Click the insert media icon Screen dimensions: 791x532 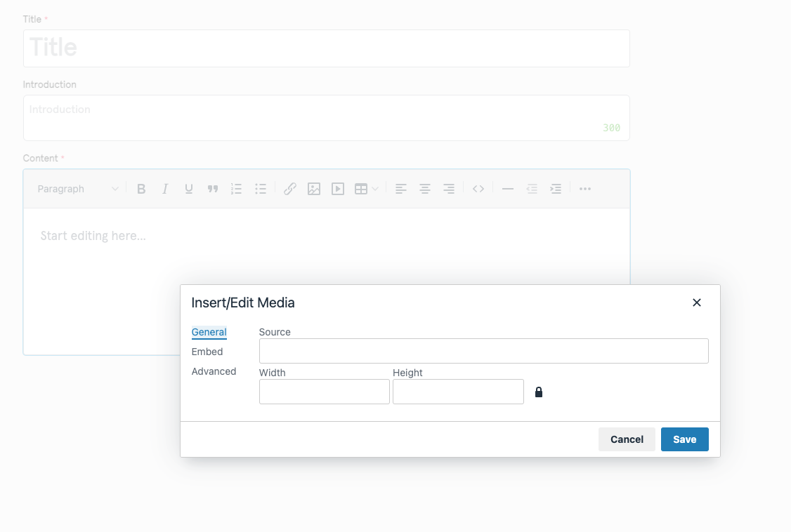click(x=338, y=189)
